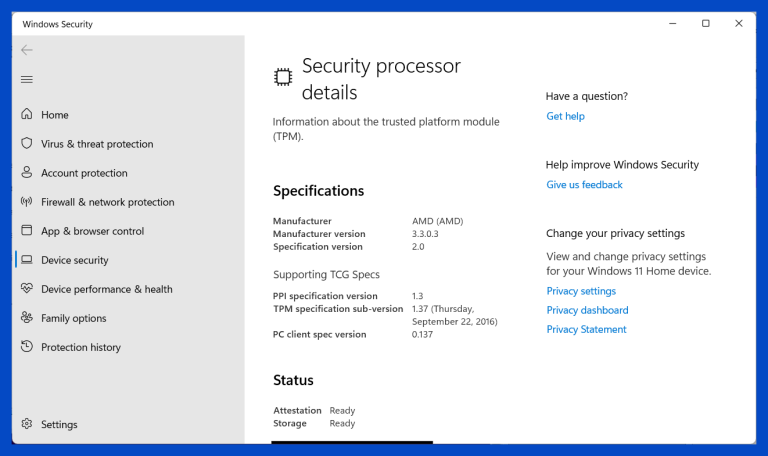Minimize the Windows Security window
768x456 pixels.
tap(672, 24)
